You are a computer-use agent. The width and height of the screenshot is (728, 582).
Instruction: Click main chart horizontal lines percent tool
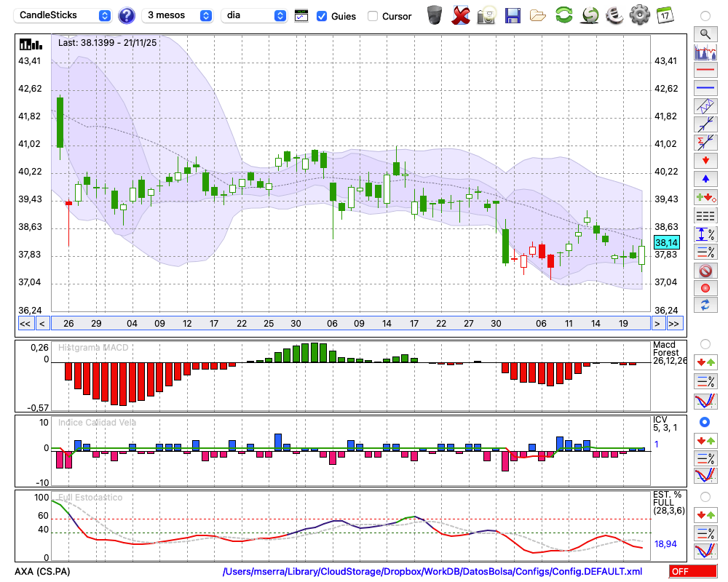(x=705, y=252)
